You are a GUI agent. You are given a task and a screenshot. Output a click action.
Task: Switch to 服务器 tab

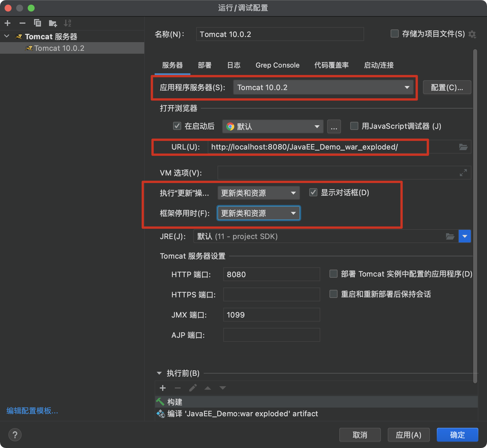173,65
